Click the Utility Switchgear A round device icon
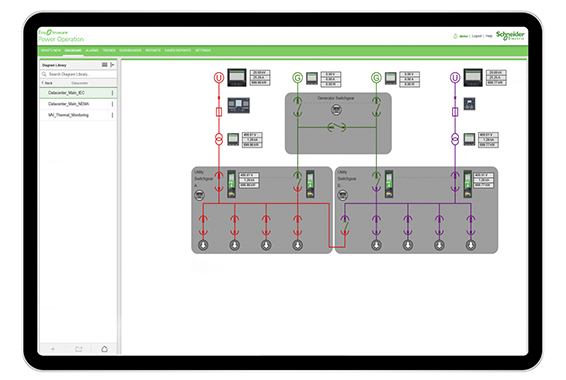566x380 pixels. 200,195
